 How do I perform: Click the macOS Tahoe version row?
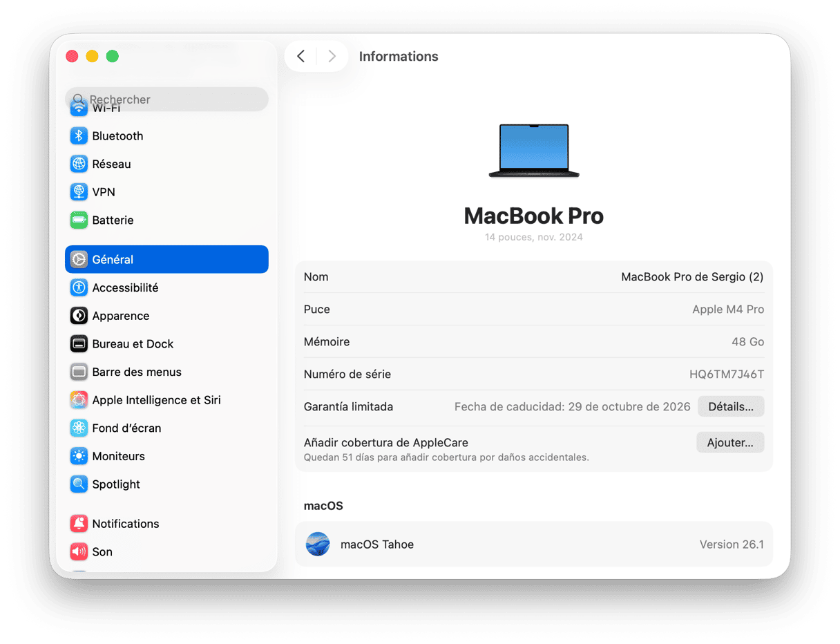(533, 544)
